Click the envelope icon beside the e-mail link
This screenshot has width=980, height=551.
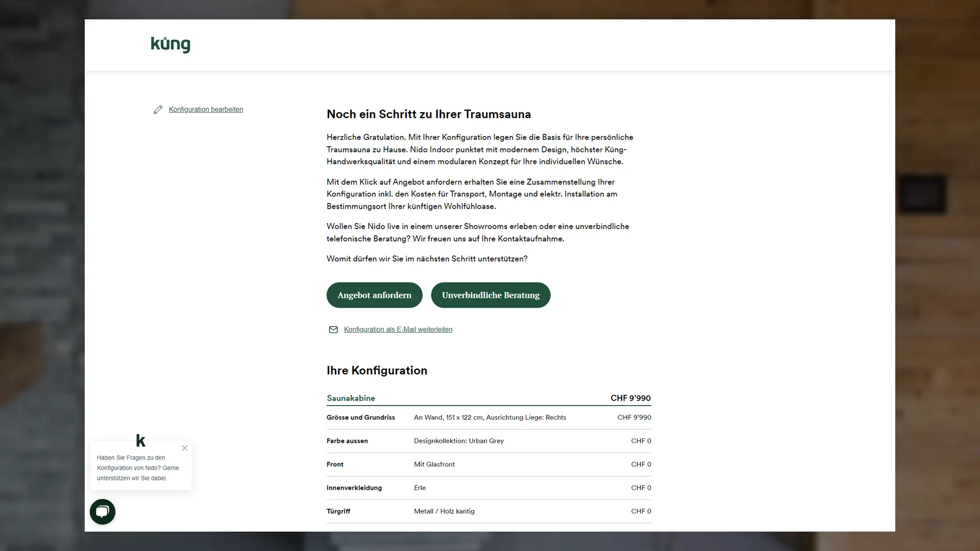point(333,330)
